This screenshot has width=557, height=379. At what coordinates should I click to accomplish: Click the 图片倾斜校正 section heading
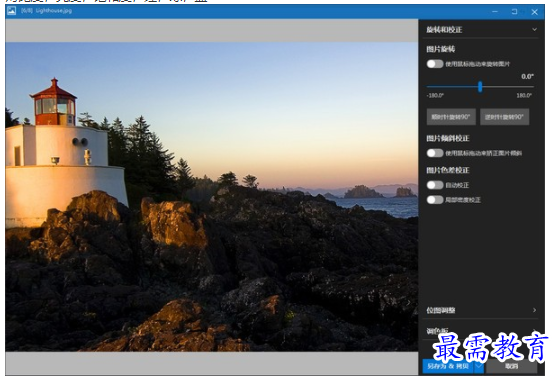448,138
